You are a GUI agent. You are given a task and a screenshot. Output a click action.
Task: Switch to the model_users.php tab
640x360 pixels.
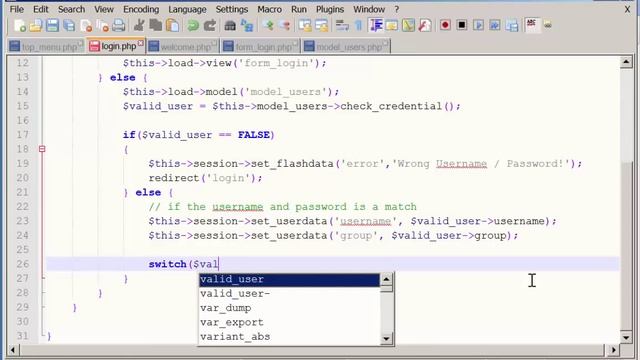pyautogui.click(x=346, y=47)
